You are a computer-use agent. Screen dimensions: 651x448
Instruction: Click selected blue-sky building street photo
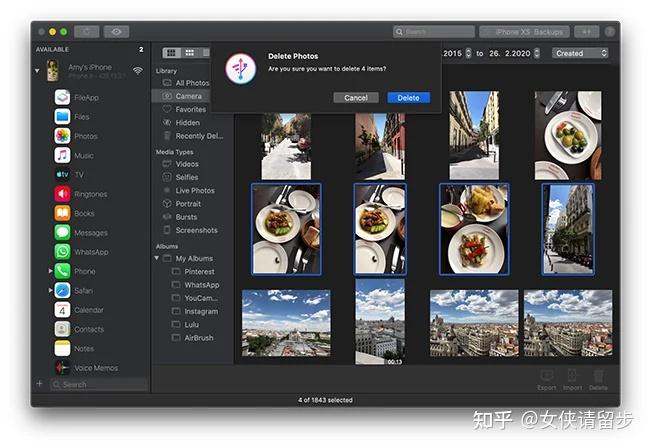point(568,229)
